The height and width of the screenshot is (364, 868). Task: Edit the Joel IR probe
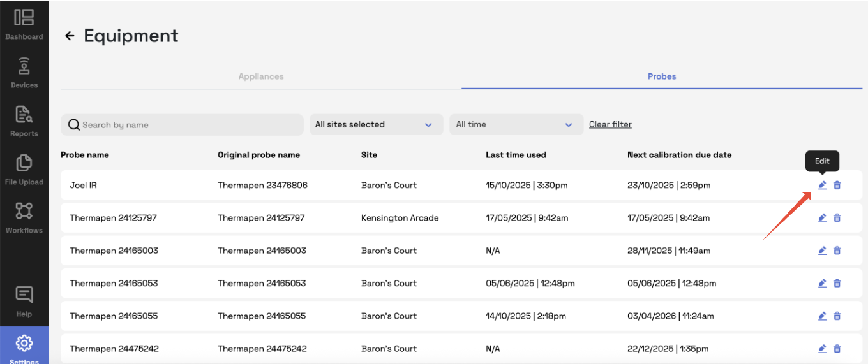coord(822,186)
